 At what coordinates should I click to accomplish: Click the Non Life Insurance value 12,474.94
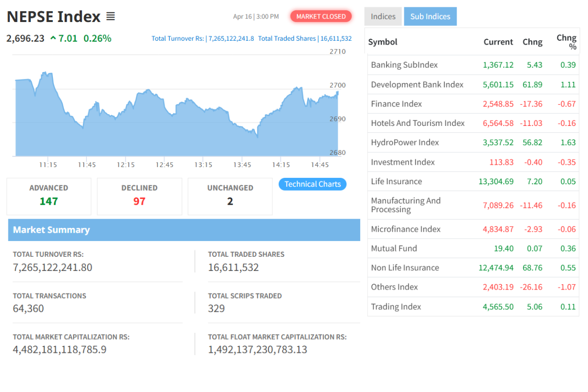(x=496, y=268)
